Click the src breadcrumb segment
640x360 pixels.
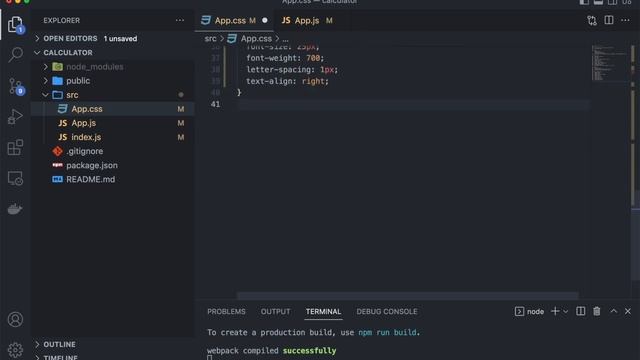[x=211, y=38]
